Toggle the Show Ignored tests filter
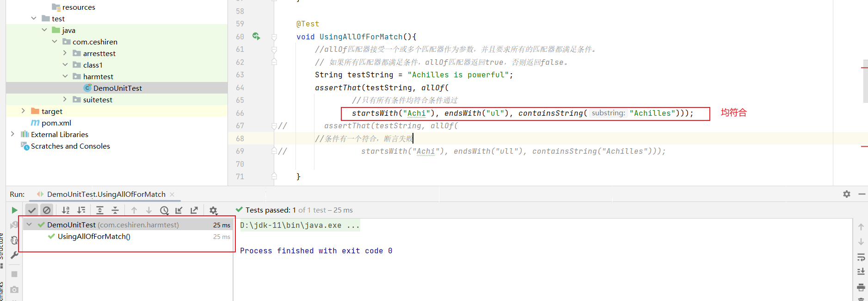This screenshot has height=301, width=868. [47, 210]
